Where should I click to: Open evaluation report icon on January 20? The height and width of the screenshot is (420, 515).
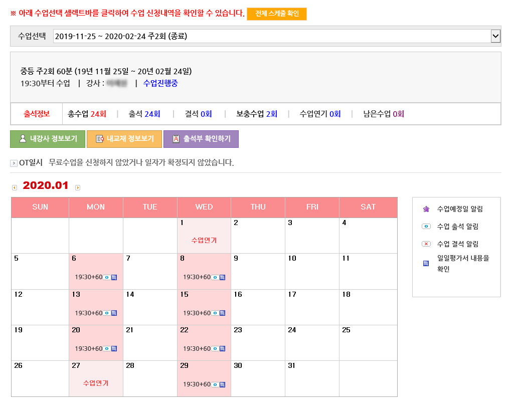point(114,349)
